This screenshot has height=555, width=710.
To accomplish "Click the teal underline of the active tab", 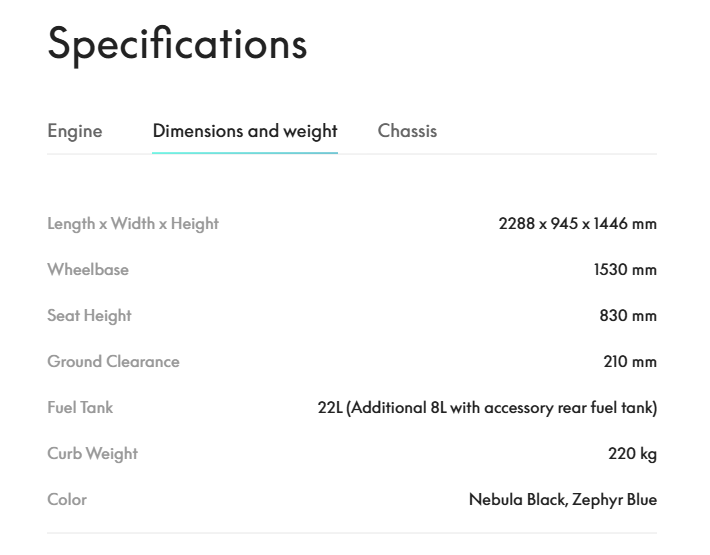I will [x=245, y=153].
